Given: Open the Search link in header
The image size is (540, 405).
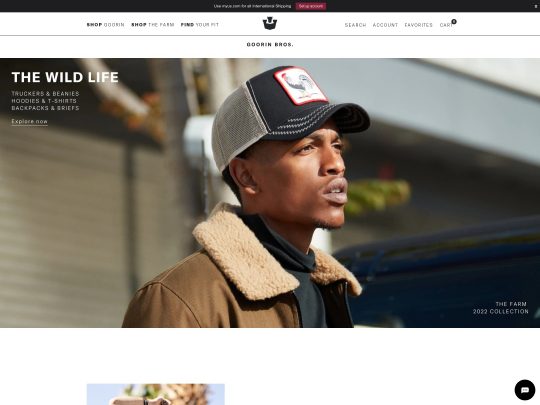Looking at the screenshot, I should (355, 25).
